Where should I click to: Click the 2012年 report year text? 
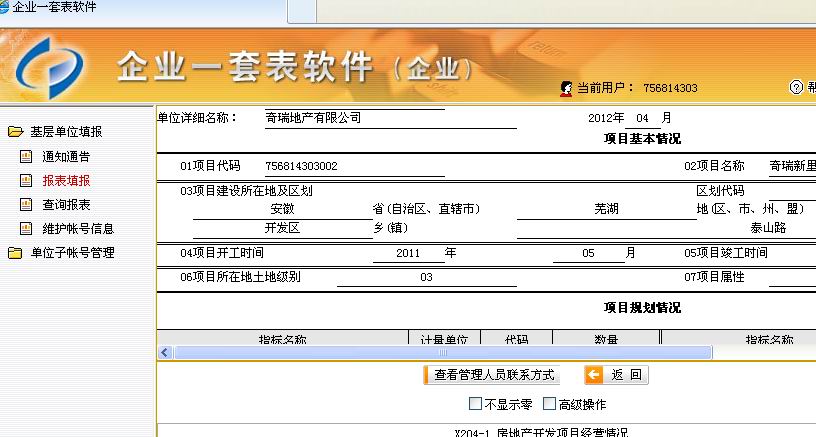(x=606, y=118)
